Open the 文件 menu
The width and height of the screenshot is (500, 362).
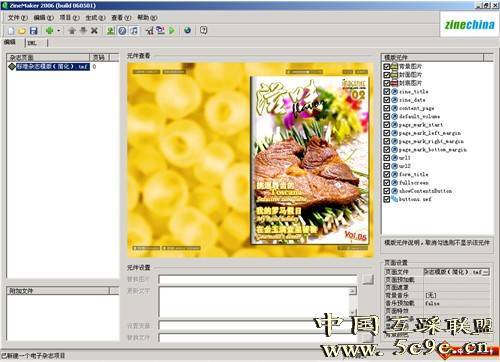pos(17,17)
